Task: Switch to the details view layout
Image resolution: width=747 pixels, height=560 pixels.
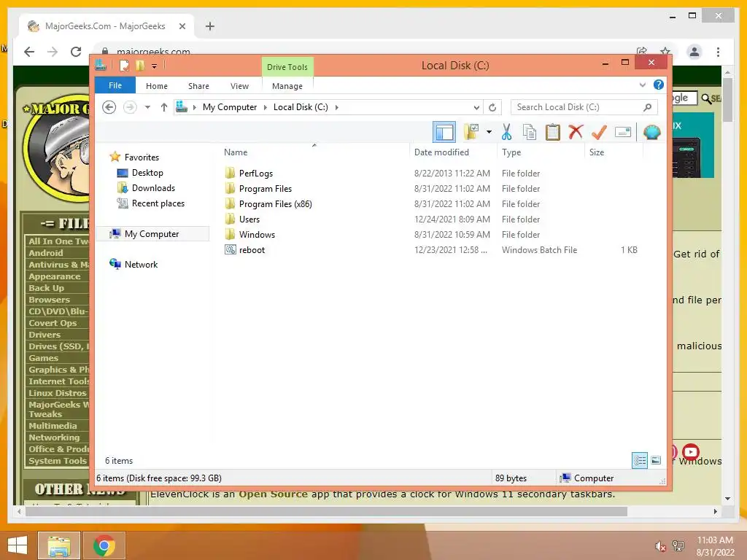Action: coord(639,460)
